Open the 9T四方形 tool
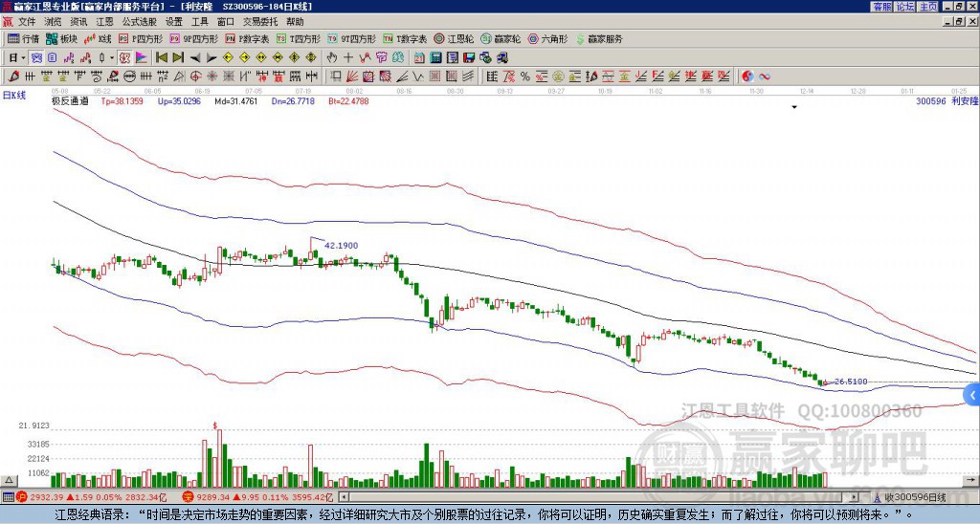This screenshot has width=980, height=524. (x=352, y=38)
